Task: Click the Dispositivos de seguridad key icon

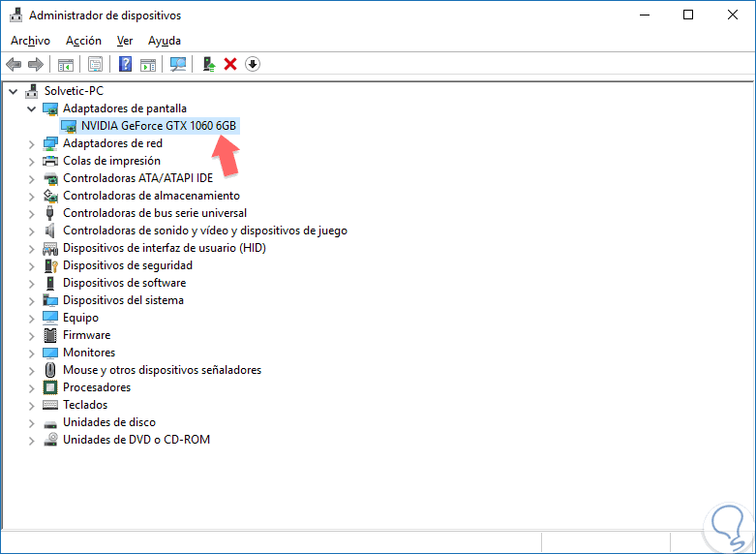Action: 50,265
